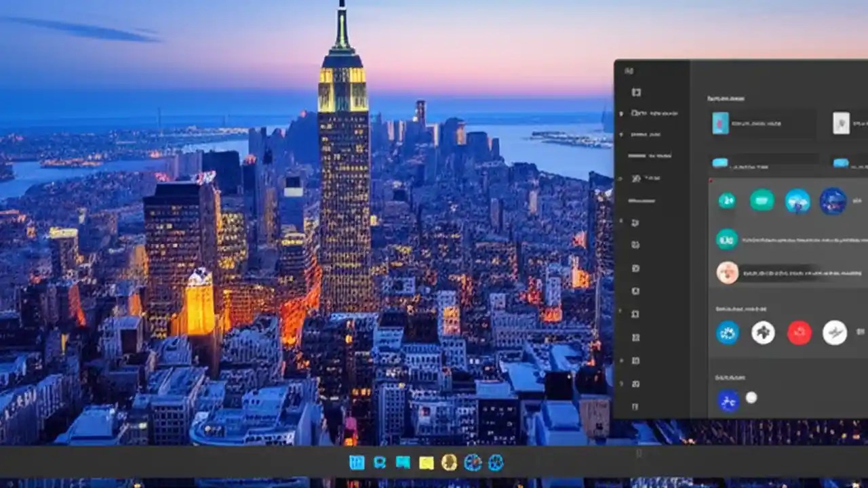Image resolution: width=868 pixels, height=488 pixels.
Task: Toggle the white circle switch beside blue icon
Action: click(751, 398)
